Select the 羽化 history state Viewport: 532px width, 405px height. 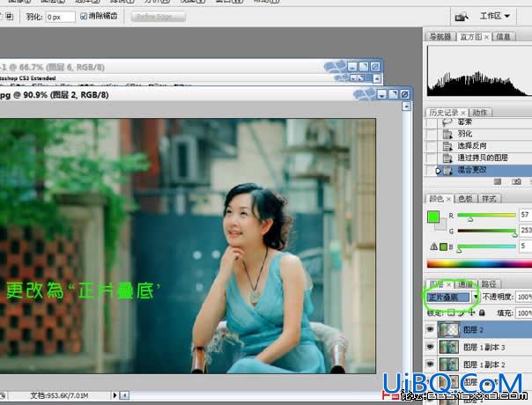click(x=478, y=134)
